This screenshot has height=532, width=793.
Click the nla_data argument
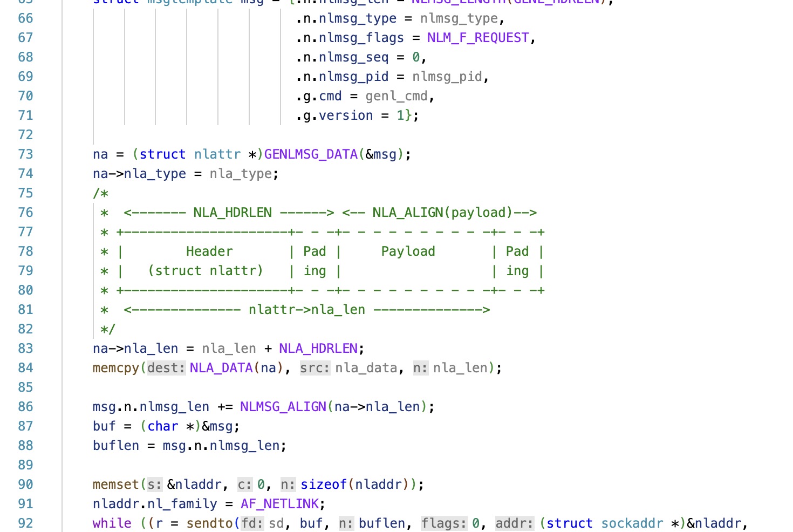[366, 368]
